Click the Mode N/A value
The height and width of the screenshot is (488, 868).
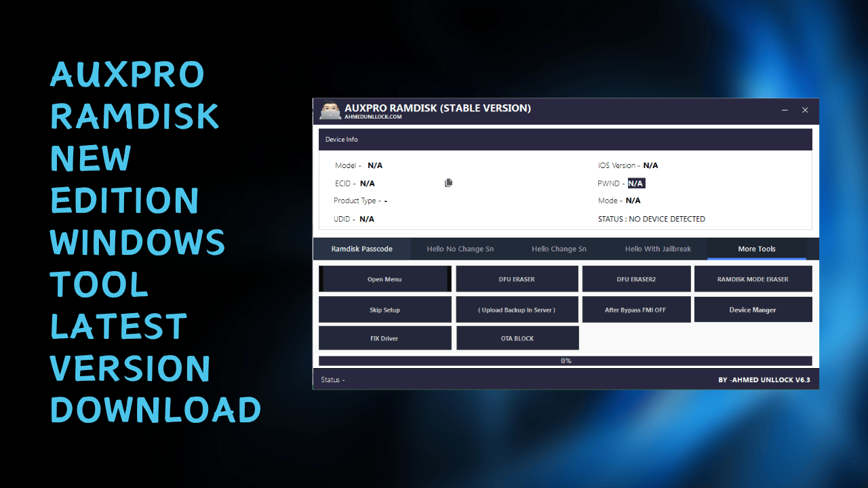(633, 201)
